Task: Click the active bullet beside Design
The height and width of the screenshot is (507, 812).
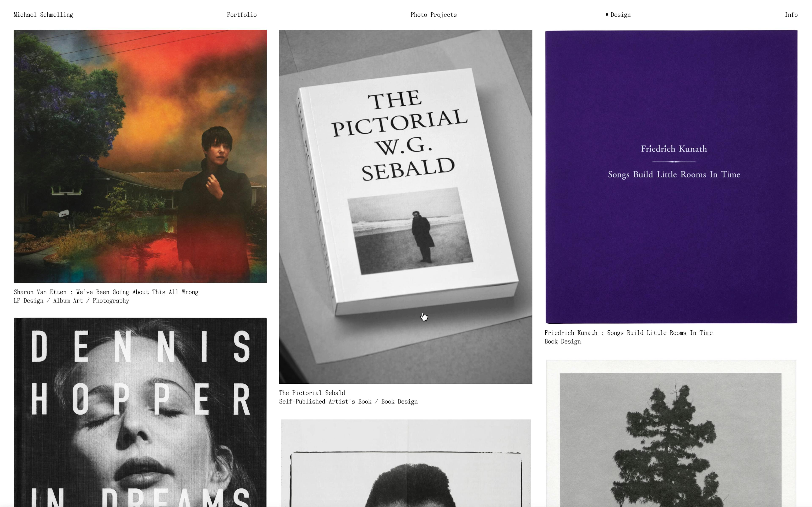Action: tap(607, 14)
